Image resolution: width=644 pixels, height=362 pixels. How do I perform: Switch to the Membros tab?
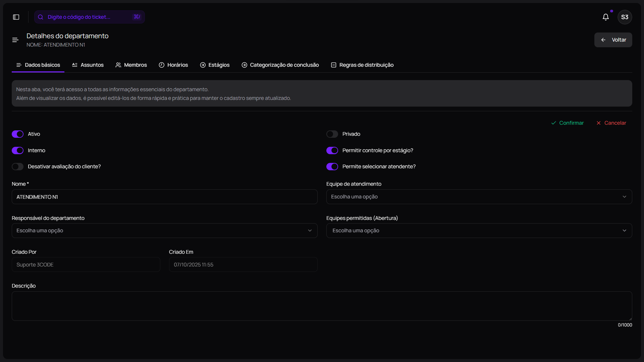pos(131,65)
